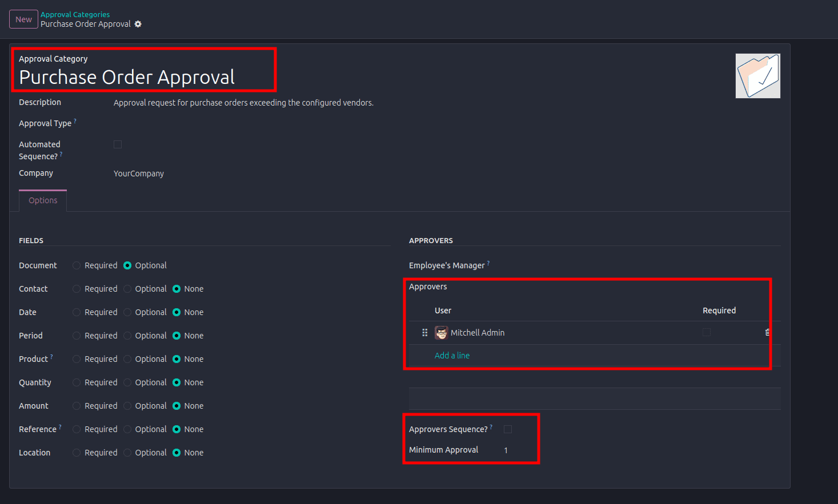Click the Required column header in Approvers
The image size is (838, 504).
coord(719,311)
